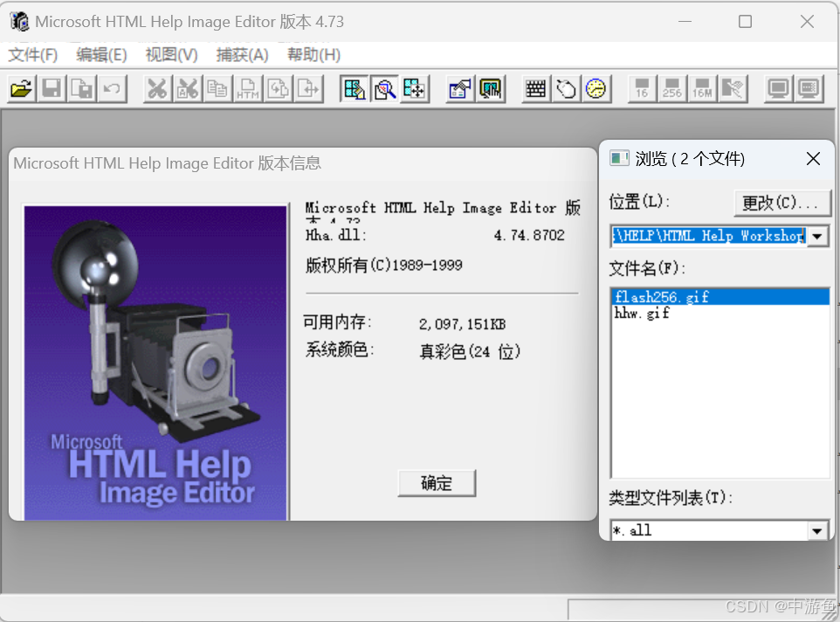
Task: Click the 16M-color conversion icon
Action: (x=702, y=88)
